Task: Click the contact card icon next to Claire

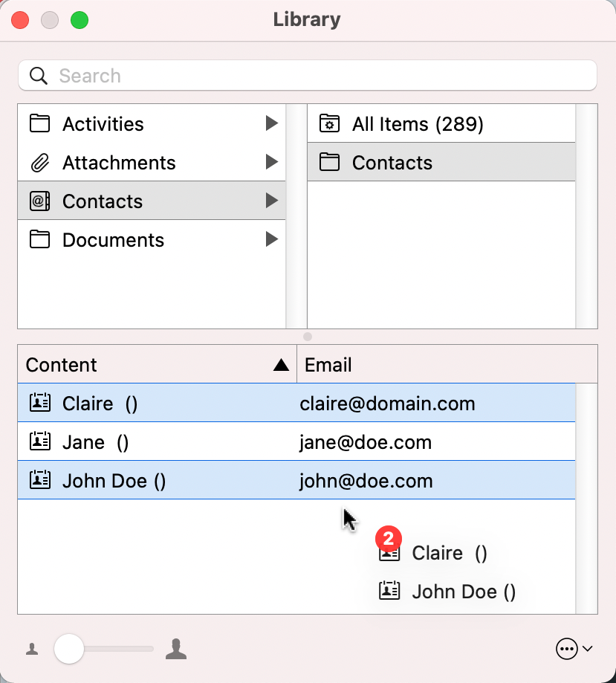Action: click(39, 401)
